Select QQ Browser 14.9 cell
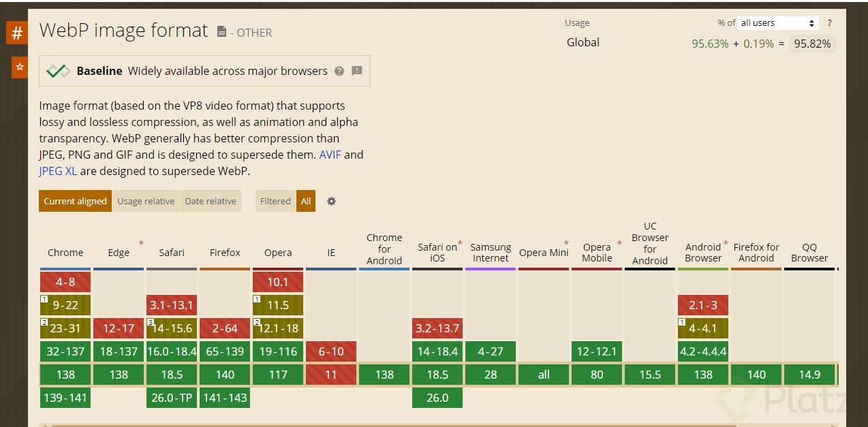Screen dimensions: 868x427 809,375
